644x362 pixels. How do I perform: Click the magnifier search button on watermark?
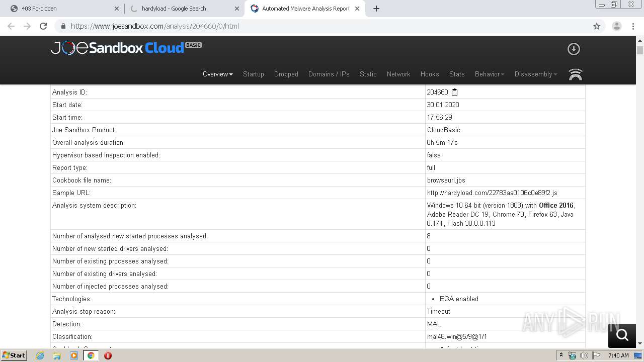[x=622, y=335]
